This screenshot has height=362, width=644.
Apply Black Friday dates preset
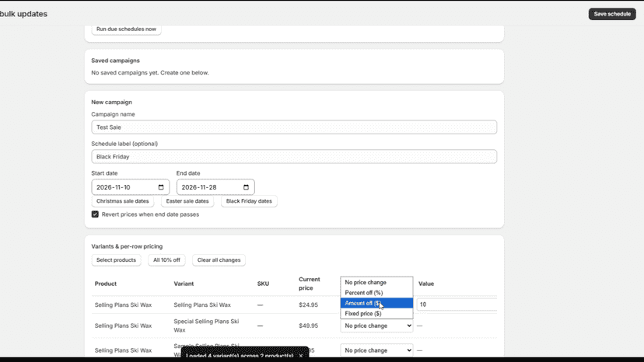249,201
